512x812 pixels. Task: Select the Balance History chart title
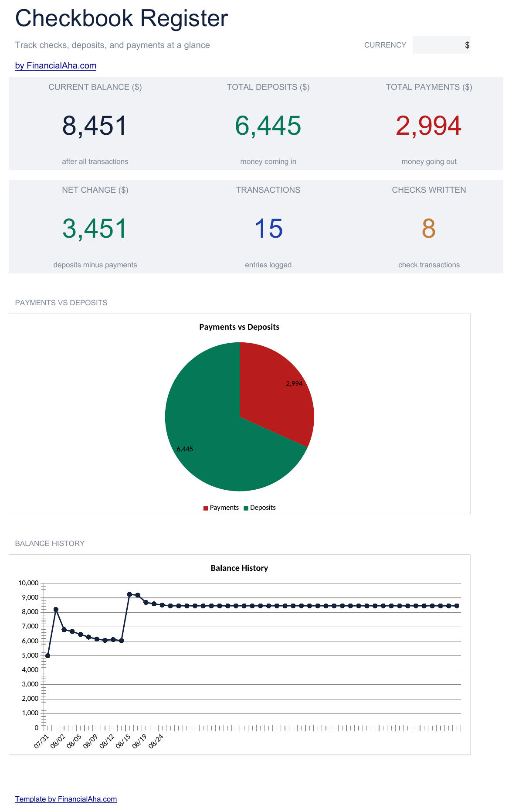click(239, 568)
